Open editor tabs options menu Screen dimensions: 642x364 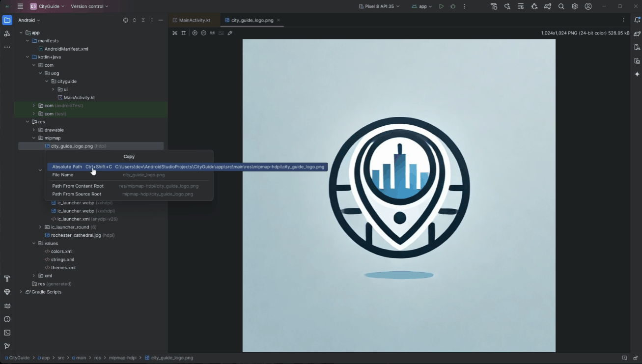click(624, 20)
